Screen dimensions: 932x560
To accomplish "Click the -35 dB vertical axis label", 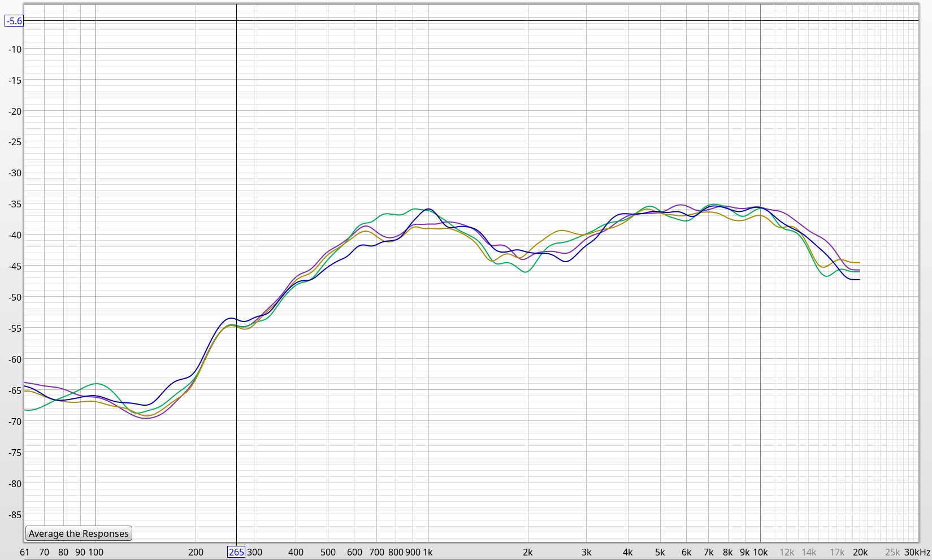I will pos(15,204).
